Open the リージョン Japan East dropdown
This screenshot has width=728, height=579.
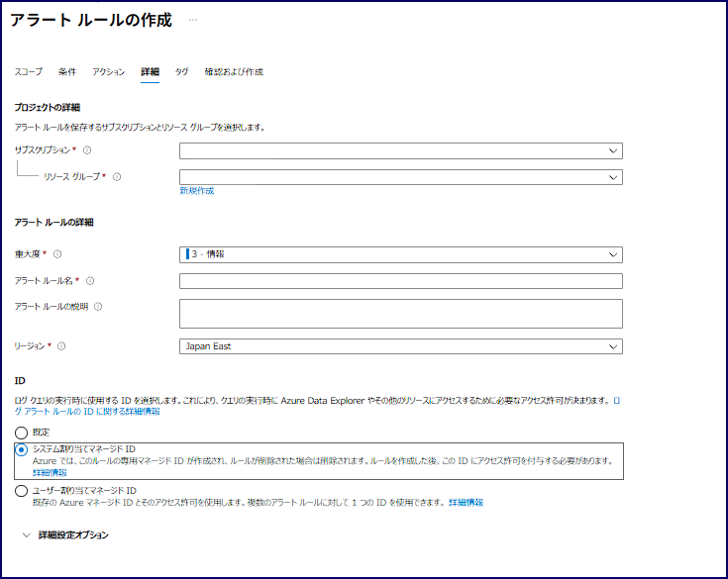[x=400, y=346]
